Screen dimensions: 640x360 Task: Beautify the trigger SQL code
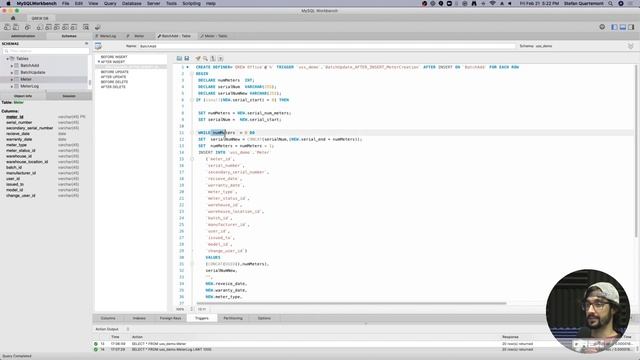[198, 58]
